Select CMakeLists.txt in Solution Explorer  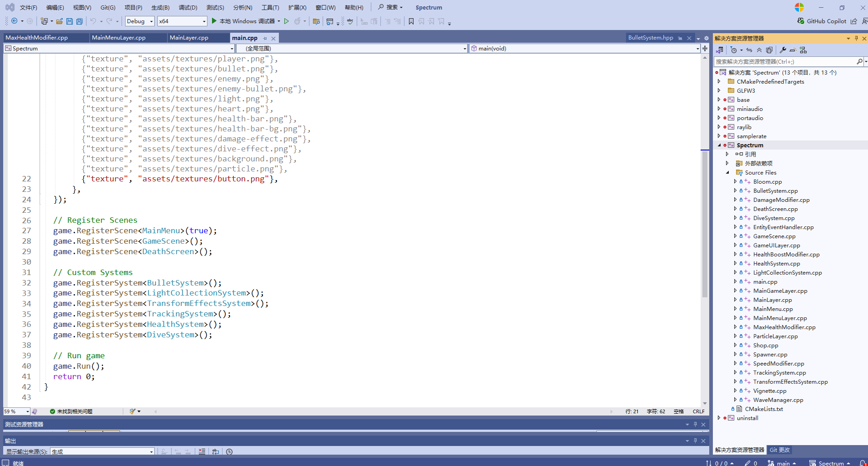tap(764, 409)
